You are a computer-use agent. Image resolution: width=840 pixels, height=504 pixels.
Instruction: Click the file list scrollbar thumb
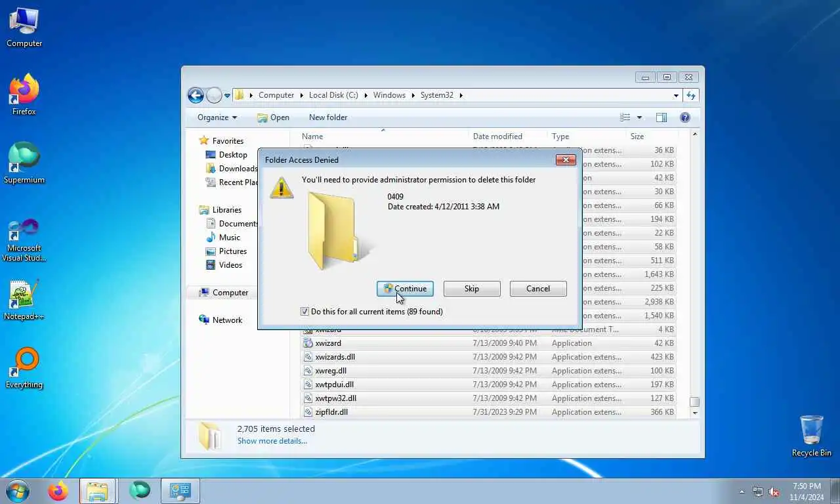pos(694,402)
